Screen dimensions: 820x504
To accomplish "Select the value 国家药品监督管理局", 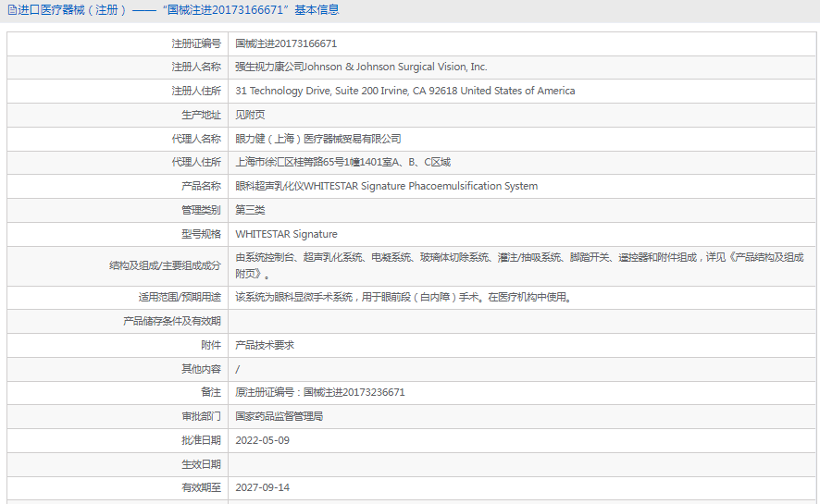I will click(x=280, y=416).
